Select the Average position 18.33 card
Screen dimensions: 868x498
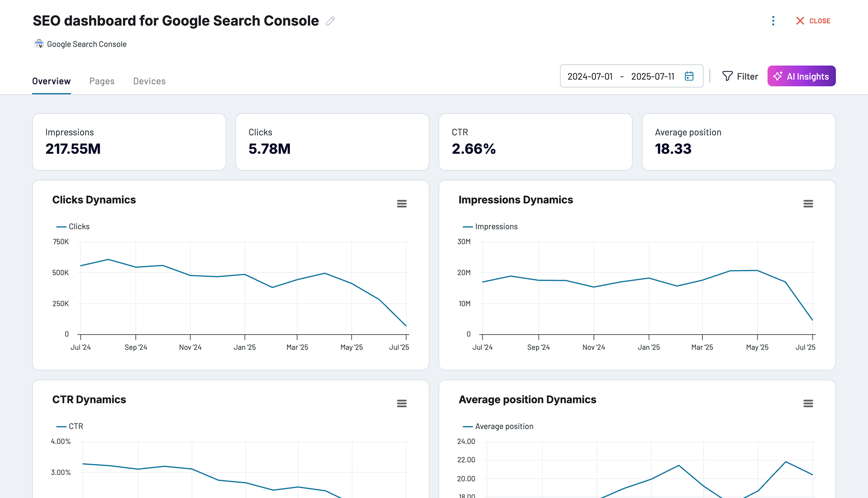click(738, 142)
